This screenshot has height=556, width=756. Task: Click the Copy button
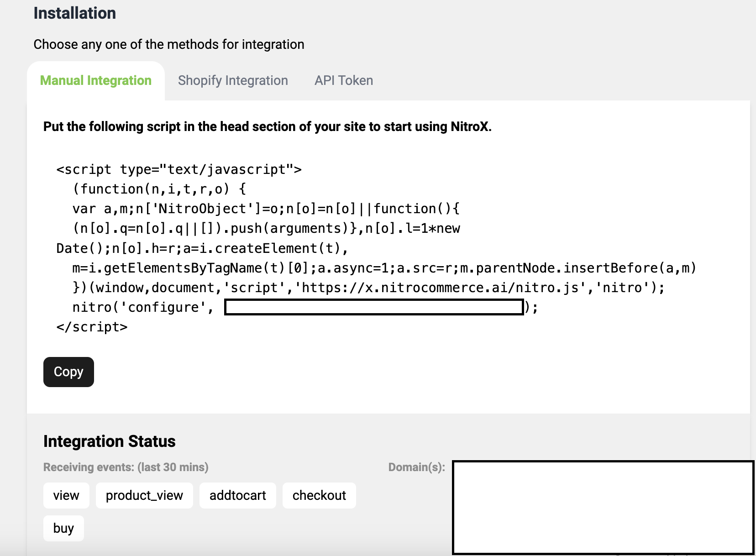click(x=68, y=372)
